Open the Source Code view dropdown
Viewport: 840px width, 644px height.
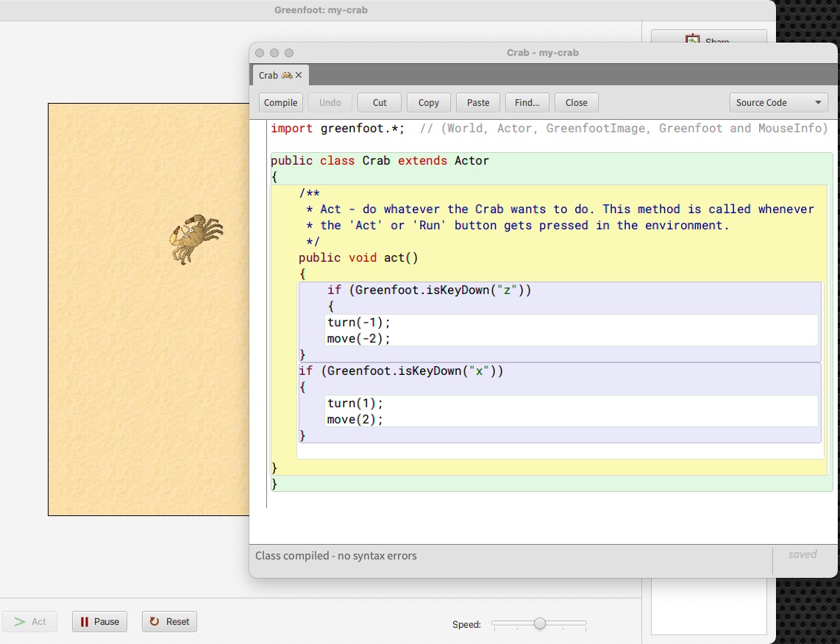(778, 103)
